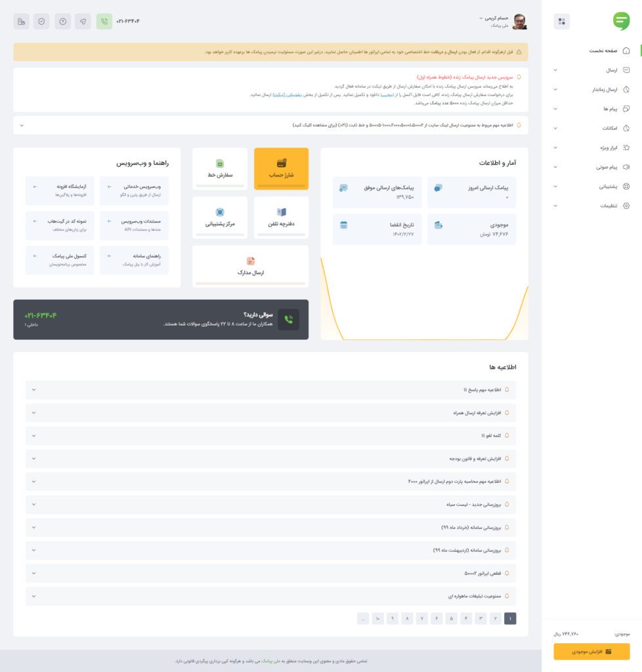Image resolution: width=642 pixels, height=672 pixels.
Task: Click the اینجا download link in the notice
Action: [x=387, y=94]
